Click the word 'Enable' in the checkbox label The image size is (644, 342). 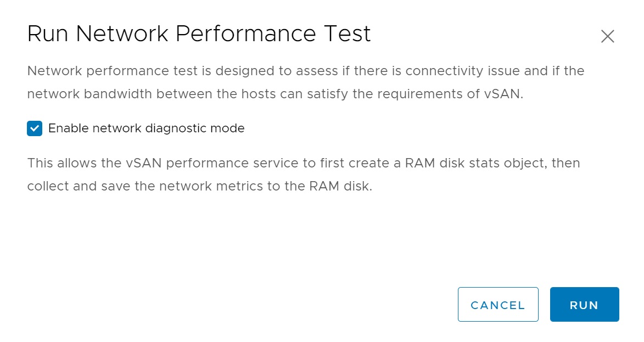click(x=68, y=128)
